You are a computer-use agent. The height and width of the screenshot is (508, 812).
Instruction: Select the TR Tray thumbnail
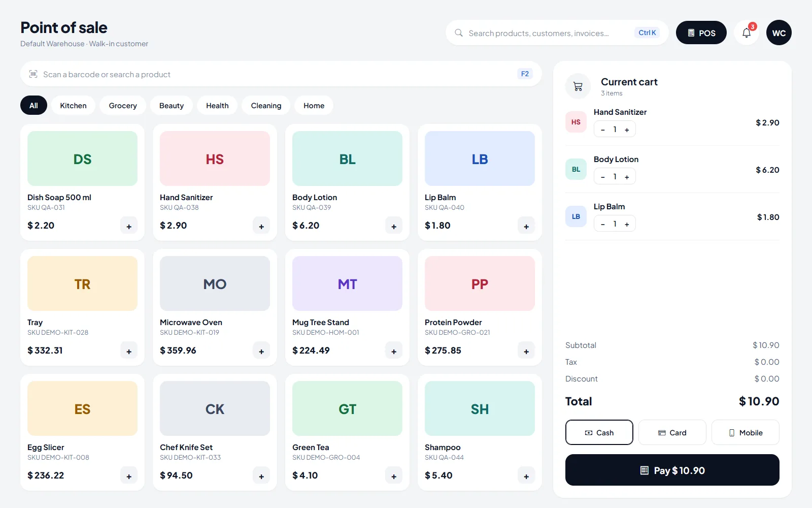pyautogui.click(x=82, y=283)
